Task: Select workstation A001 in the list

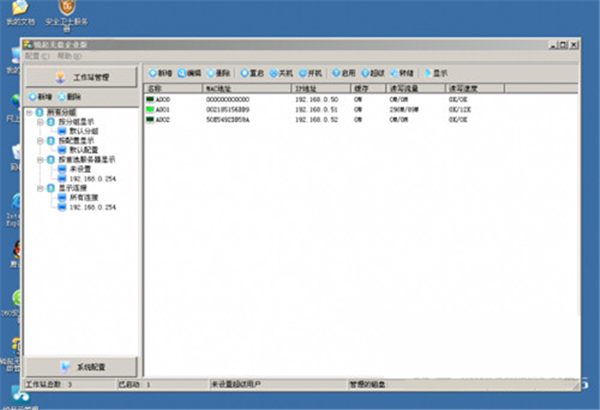Action: tap(164, 110)
